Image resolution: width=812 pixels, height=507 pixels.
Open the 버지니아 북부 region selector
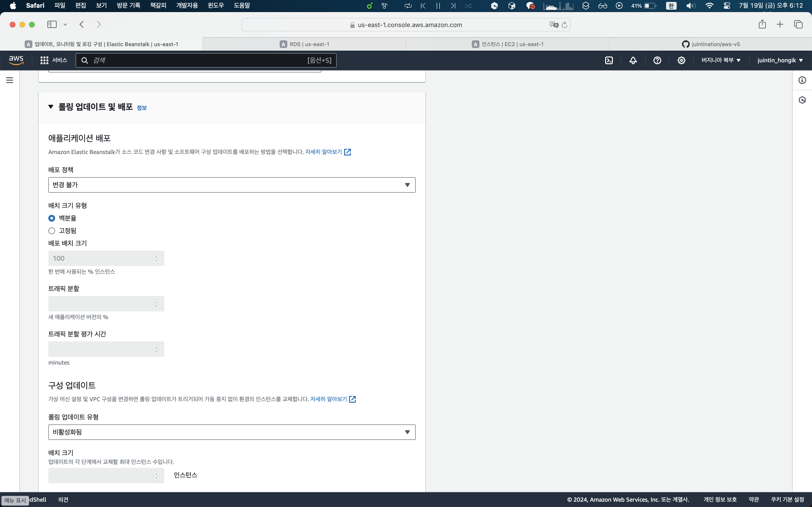[x=721, y=60]
